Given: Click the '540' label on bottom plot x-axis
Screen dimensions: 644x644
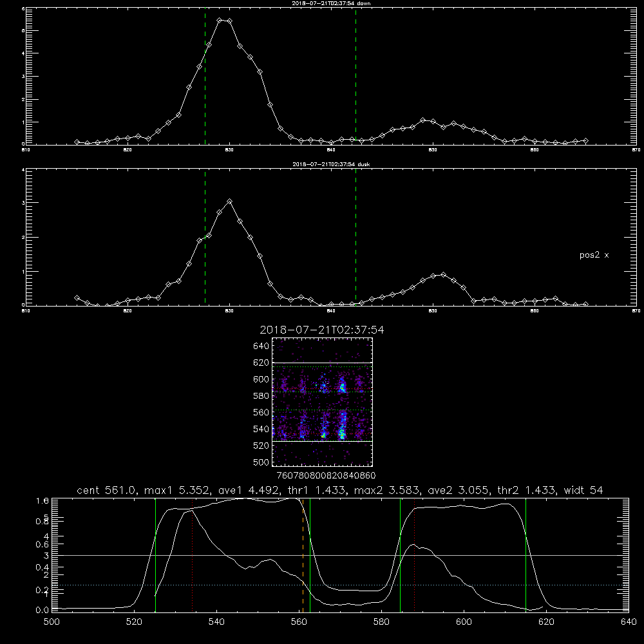Looking at the screenshot, I should 216,622.
